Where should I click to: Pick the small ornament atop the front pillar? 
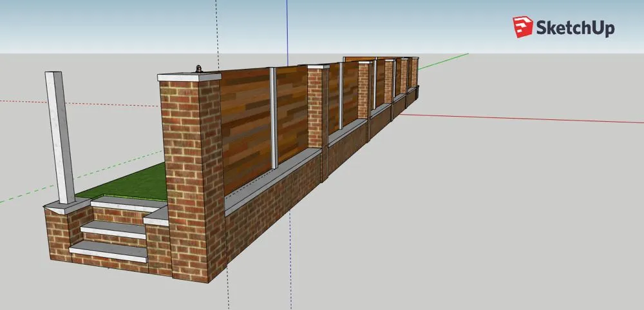tap(199, 69)
